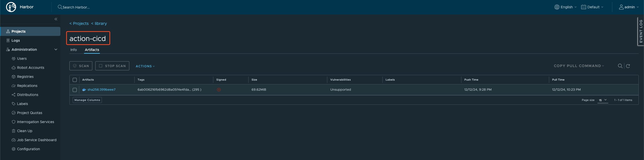Select all artifacts header checkbox

pos(75,80)
